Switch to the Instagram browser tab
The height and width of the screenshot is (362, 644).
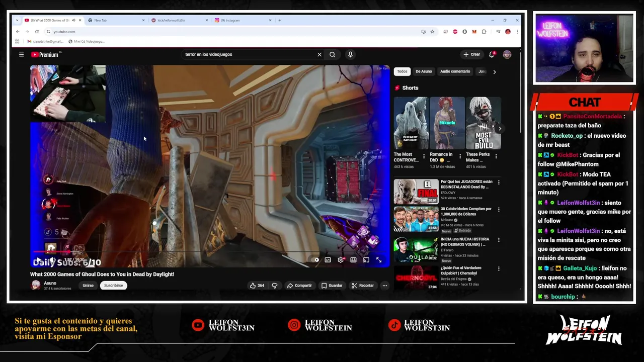pyautogui.click(x=243, y=20)
